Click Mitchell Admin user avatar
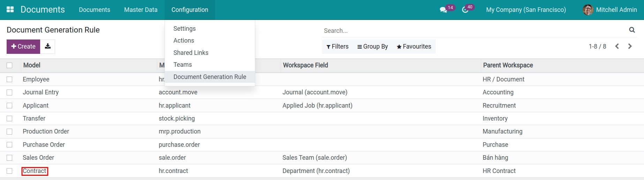 (x=588, y=10)
